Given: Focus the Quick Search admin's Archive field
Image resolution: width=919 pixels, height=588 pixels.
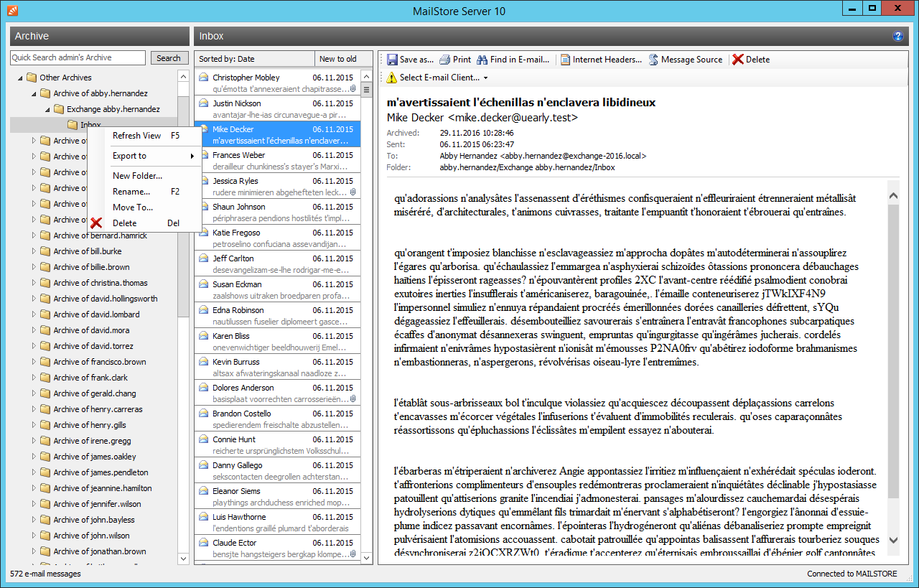Looking at the screenshot, I should pos(78,58).
